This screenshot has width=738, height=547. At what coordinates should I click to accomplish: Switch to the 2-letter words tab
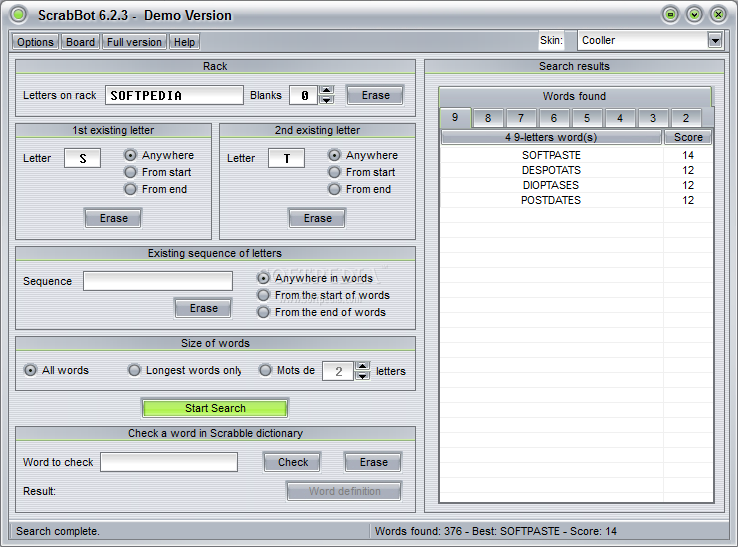coord(686,118)
